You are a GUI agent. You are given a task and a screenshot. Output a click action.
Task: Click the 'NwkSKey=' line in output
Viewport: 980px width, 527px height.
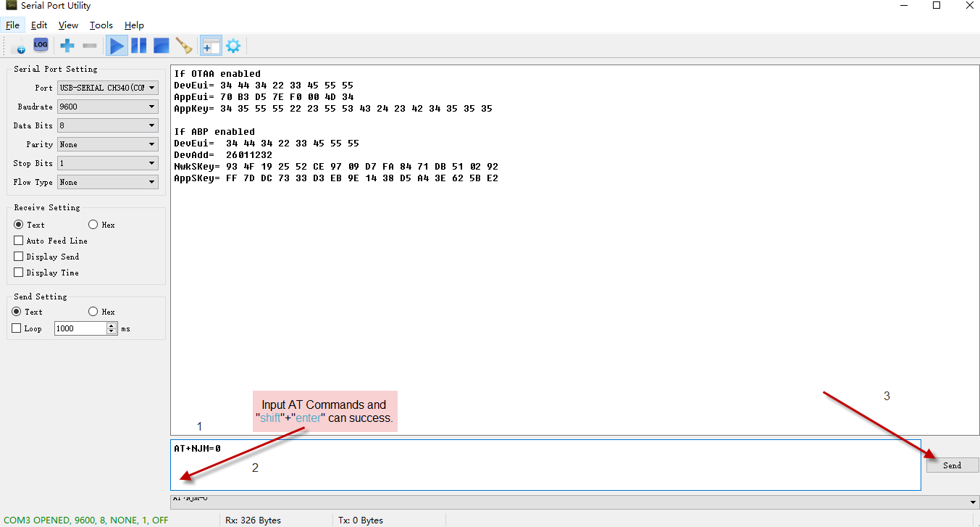(x=336, y=167)
